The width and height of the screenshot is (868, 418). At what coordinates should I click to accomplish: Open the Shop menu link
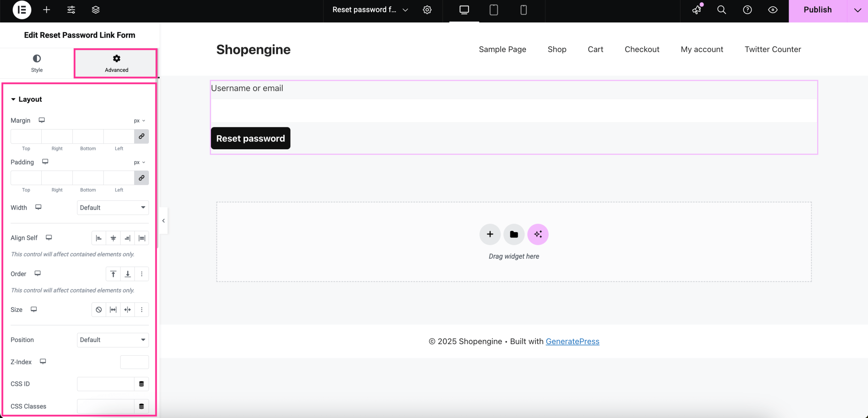[x=557, y=49]
